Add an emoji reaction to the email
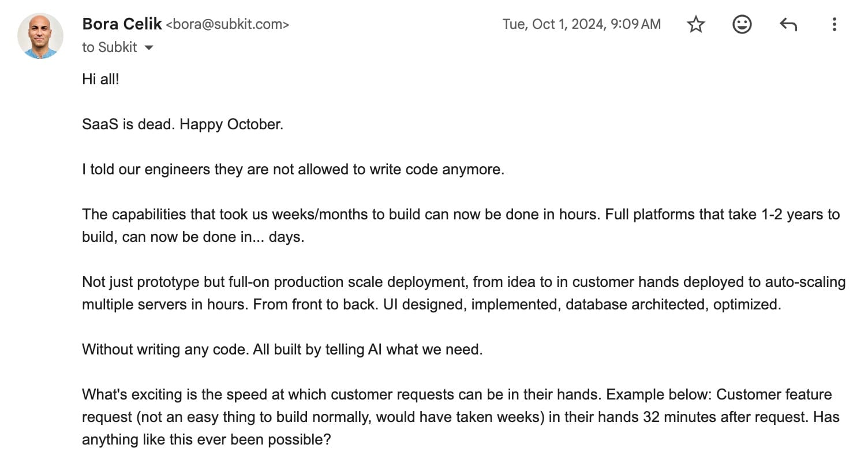 (x=742, y=24)
